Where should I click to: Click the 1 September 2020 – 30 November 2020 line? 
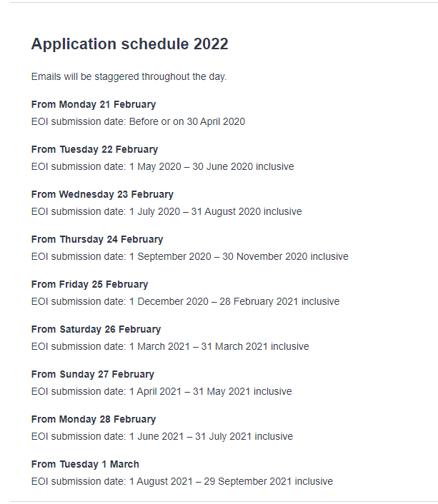[190, 257]
